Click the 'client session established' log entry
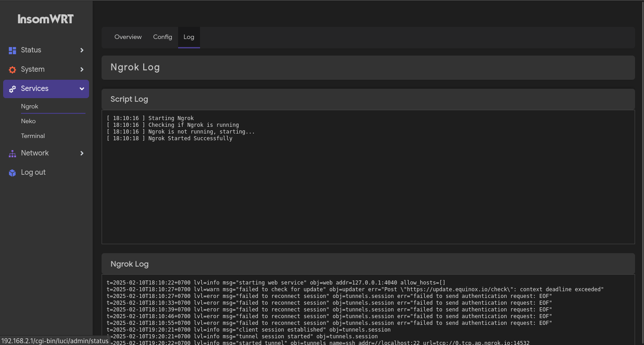The image size is (644, 345). click(x=248, y=330)
